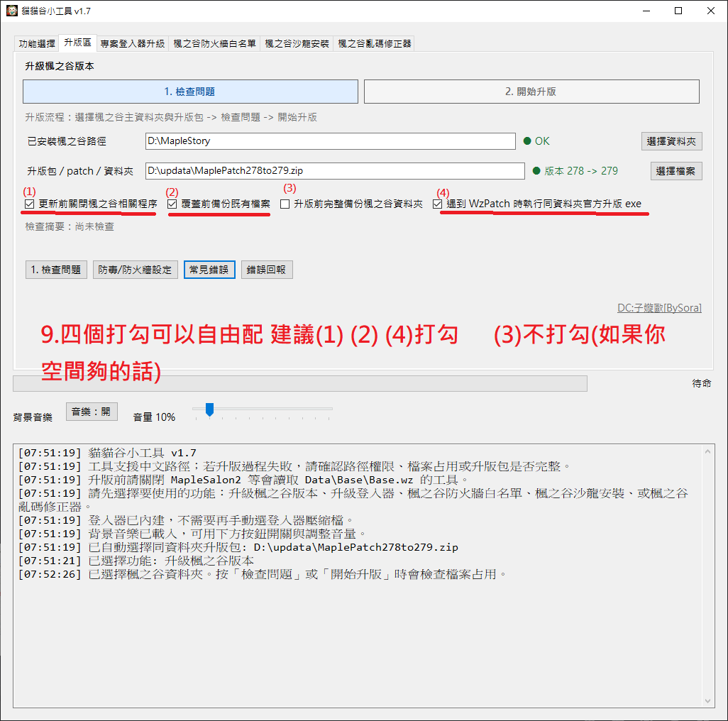728x721 pixels.
Task: Toggle the WzPatch 官方升版 exe checkbox
Action: tap(437, 204)
